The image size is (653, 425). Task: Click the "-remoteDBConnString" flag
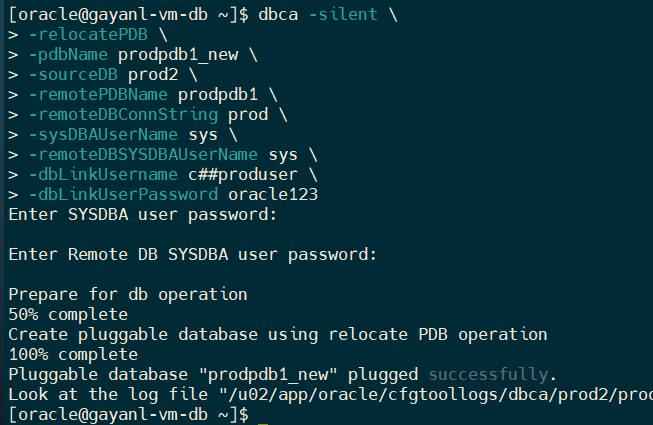coord(123,115)
